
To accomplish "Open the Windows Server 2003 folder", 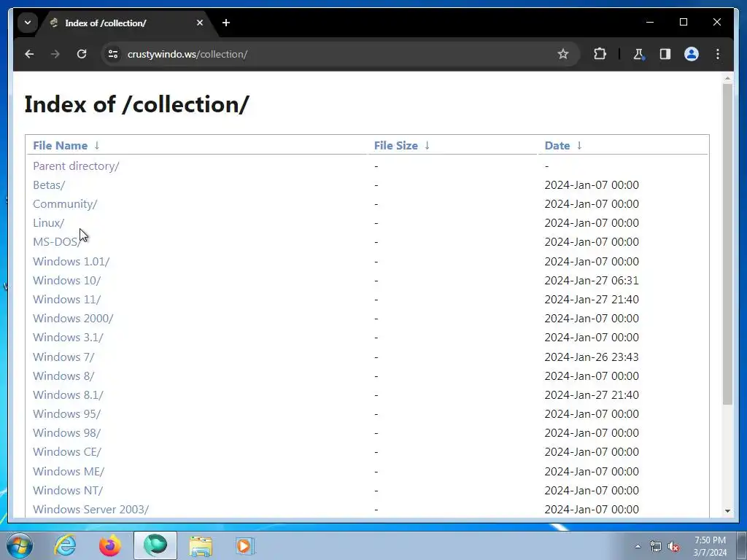I will click(90, 510).
